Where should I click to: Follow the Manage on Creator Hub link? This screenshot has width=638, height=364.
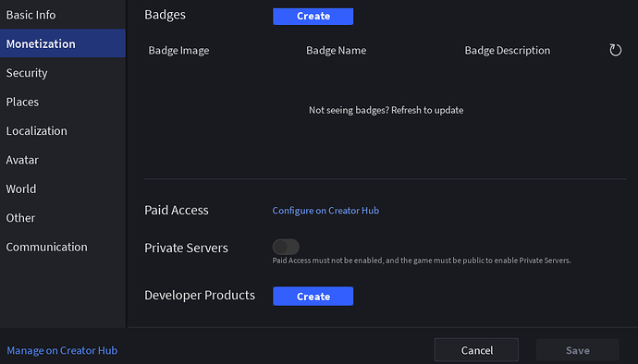[62, 350]
